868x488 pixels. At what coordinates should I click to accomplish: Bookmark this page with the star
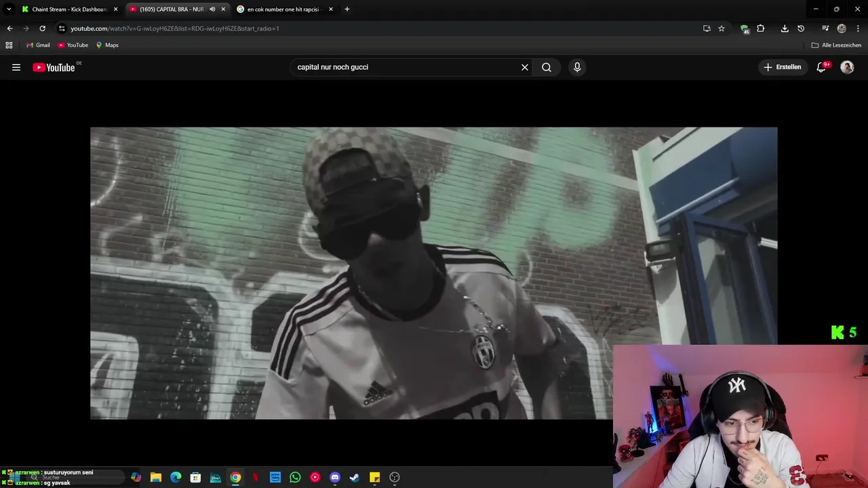pos(722,28)
